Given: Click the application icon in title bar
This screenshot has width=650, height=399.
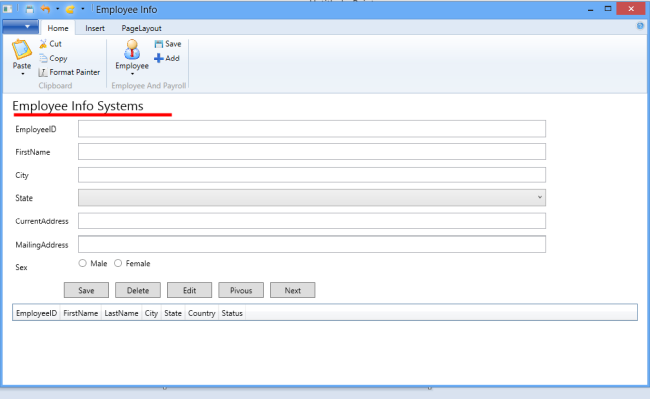Looking at the screenshot, I should click(7, 9).
